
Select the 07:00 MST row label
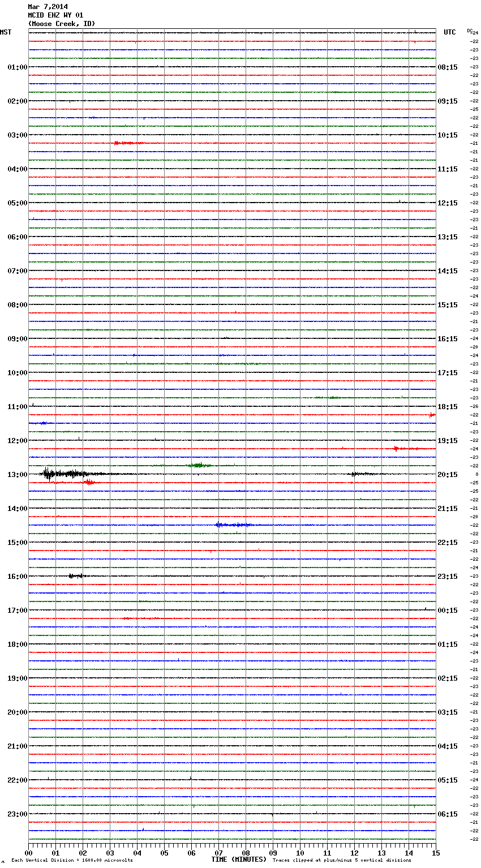click(18, 271)
